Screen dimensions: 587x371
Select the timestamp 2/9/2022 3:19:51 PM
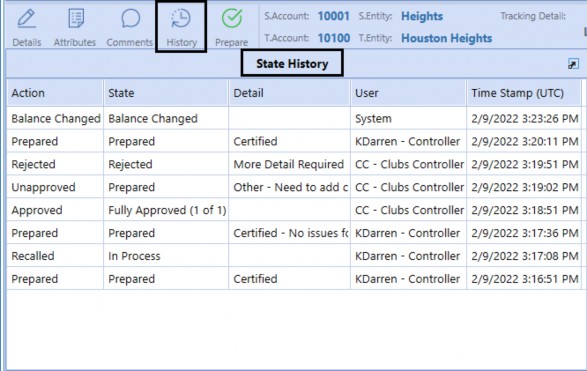point(524,164)
